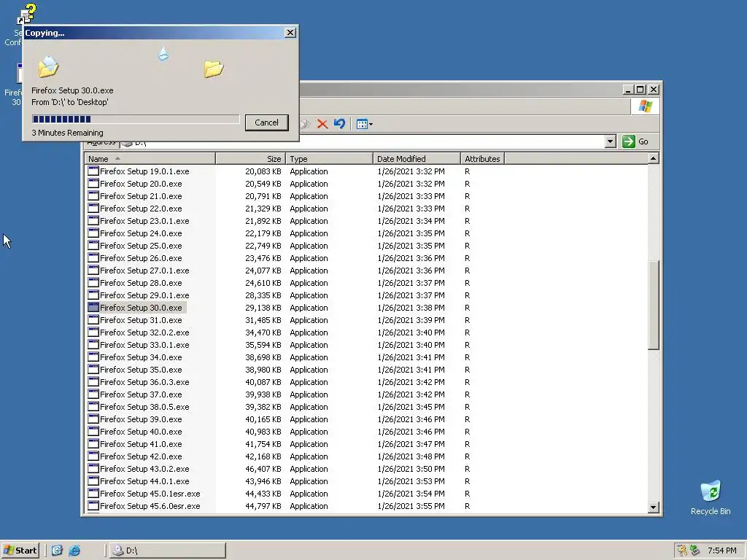Image resolution: width=747 pixels, height=560 pixels.
Task: Click Show Desktop quick launch icon
Action: coord(57,550)
